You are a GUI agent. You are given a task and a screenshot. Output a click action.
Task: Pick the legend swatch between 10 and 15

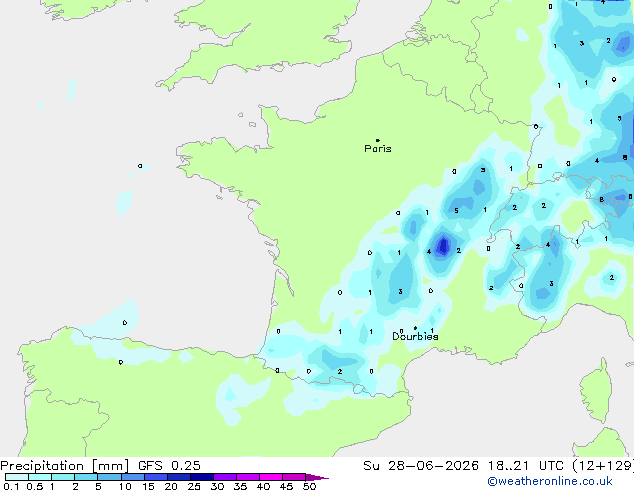tap(132, 477)
